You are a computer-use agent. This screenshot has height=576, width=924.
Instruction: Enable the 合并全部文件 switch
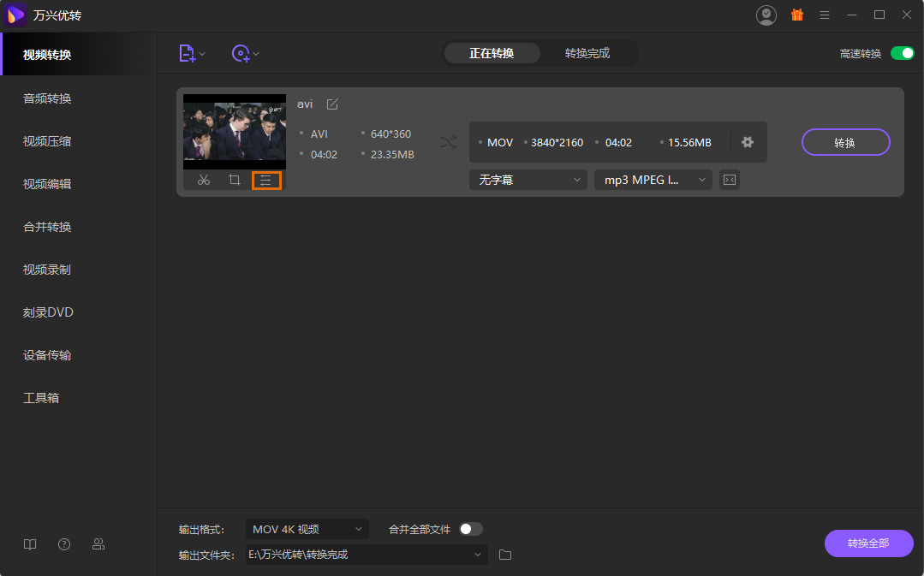(x=470, y=529)
